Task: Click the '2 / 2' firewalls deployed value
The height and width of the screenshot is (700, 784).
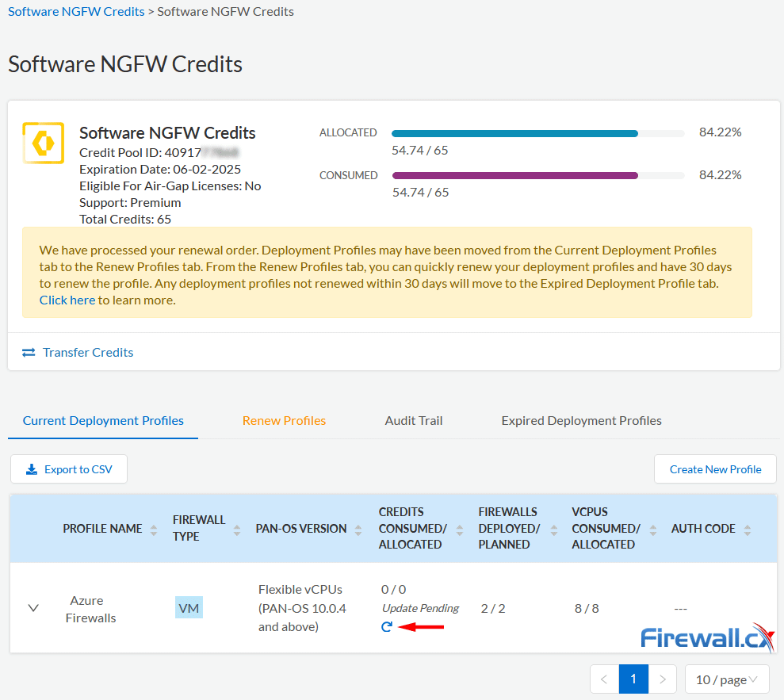Action: point(493,609)
